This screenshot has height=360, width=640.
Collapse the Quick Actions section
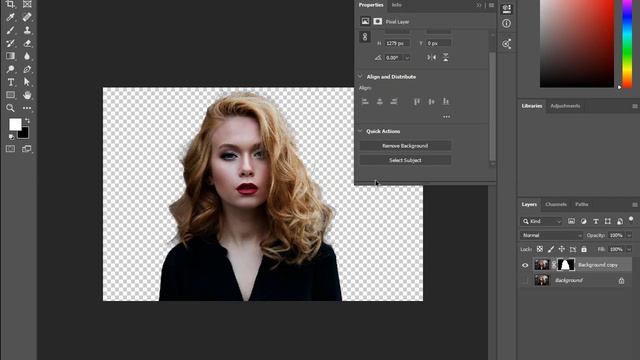coord(360,131)
